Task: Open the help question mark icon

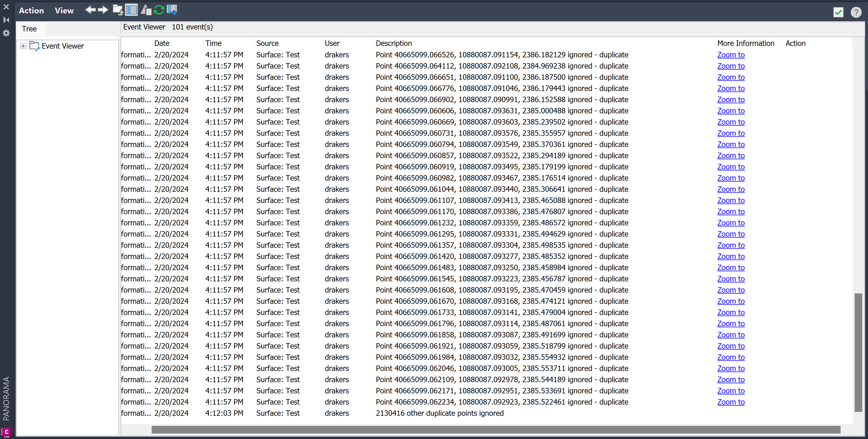Action: point(856,13)
